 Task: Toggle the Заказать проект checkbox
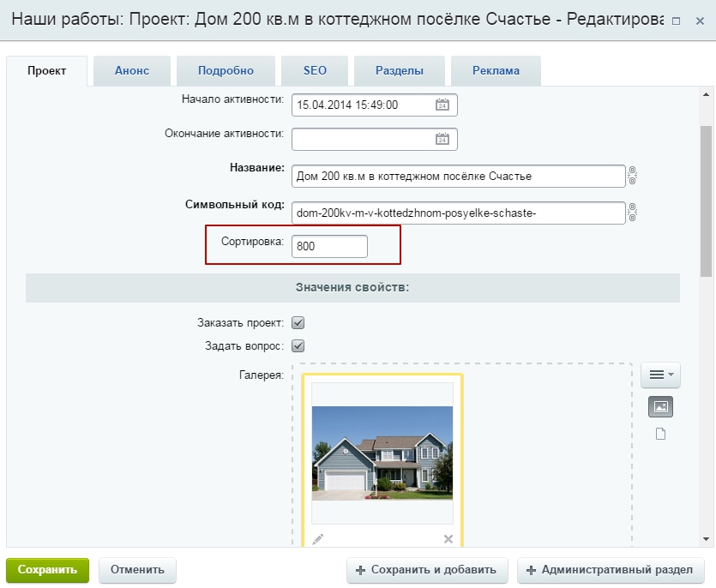pyautogui.click(x=298, y=323)
